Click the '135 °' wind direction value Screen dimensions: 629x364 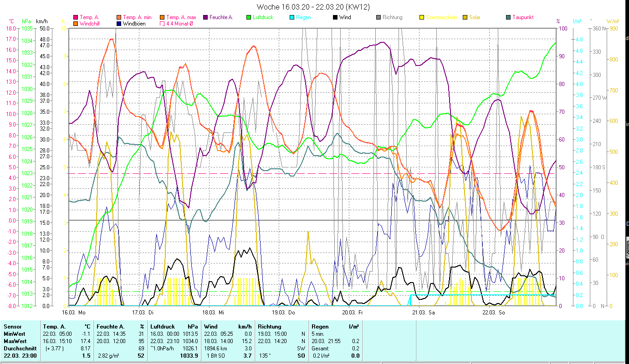(265, 356)
